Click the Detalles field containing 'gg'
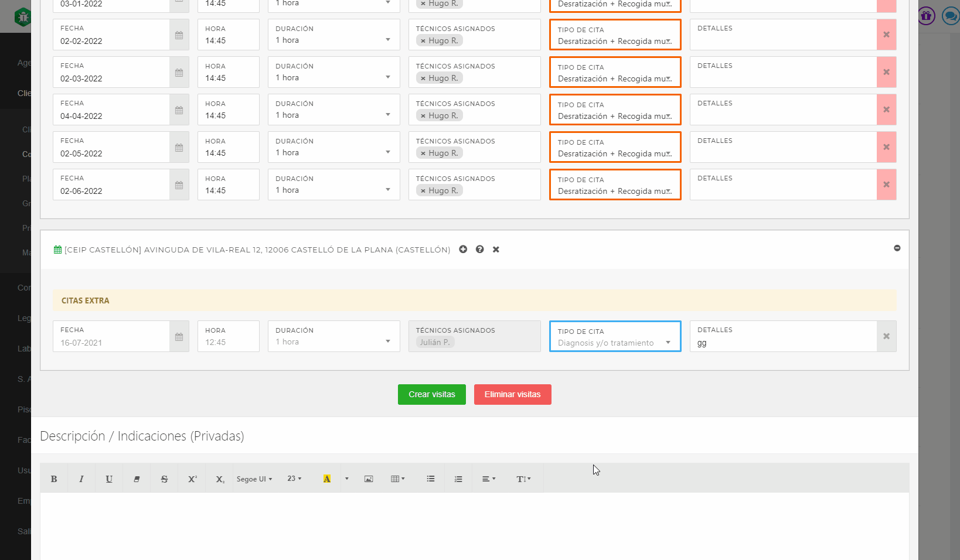This screenshot has width=960, height=560. click(783, 343)
